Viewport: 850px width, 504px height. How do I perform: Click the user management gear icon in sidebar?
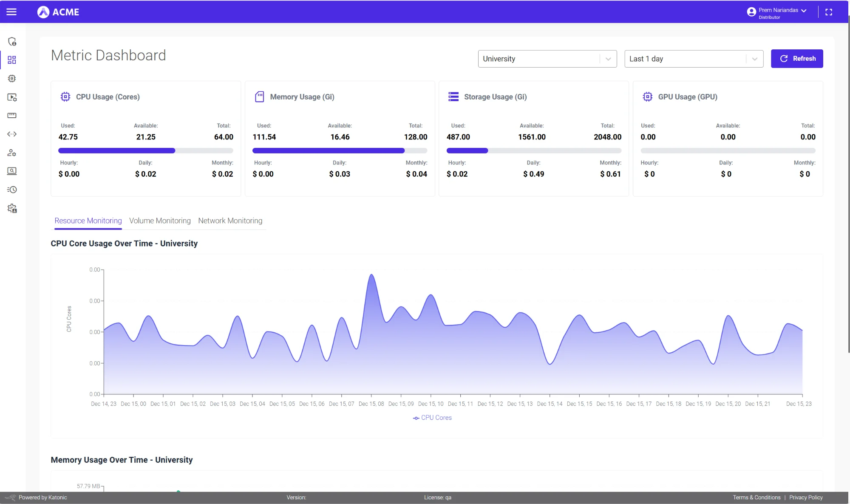(13, 153)
